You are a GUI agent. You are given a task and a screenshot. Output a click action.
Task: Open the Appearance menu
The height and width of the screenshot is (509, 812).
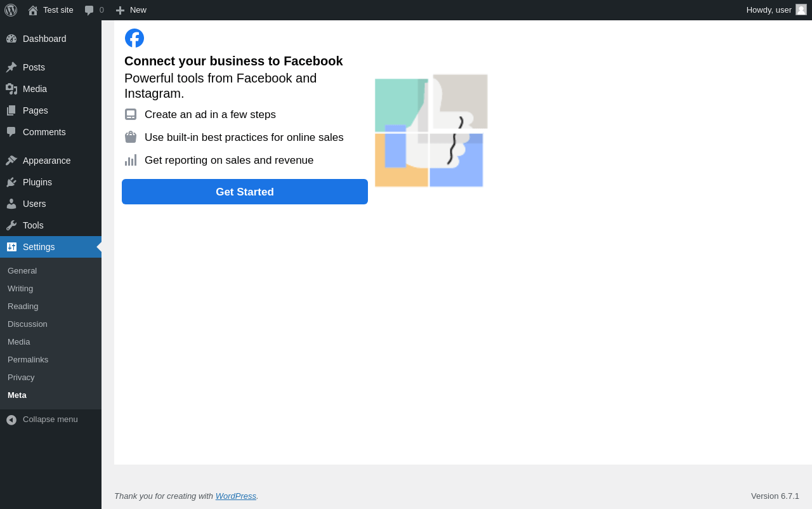[51, 161]
